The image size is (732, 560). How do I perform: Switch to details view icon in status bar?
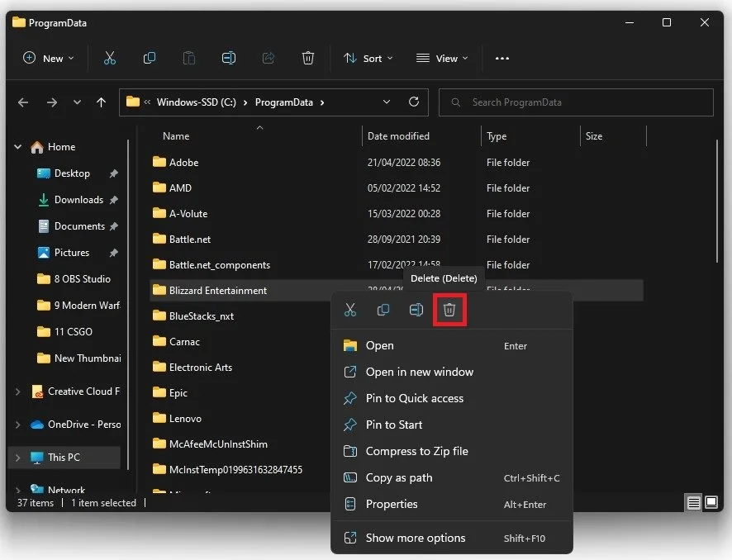(694, 503)
